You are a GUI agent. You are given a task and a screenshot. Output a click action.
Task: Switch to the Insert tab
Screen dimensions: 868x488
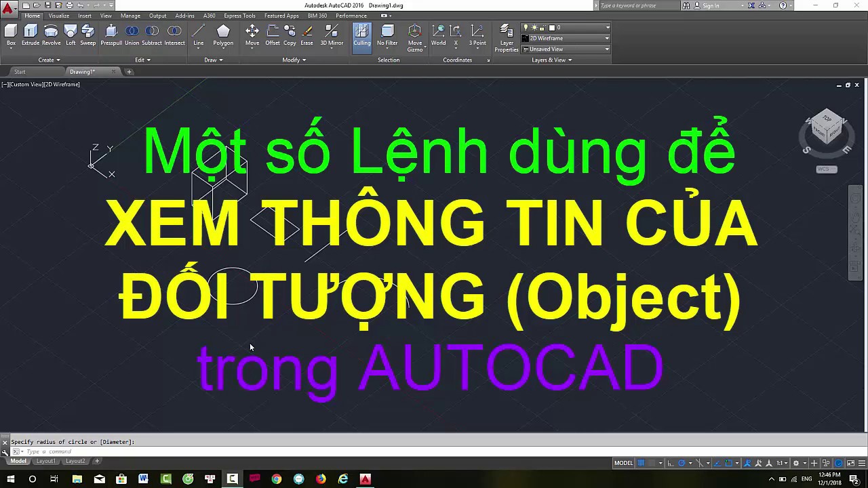click(x=85, y=16)
